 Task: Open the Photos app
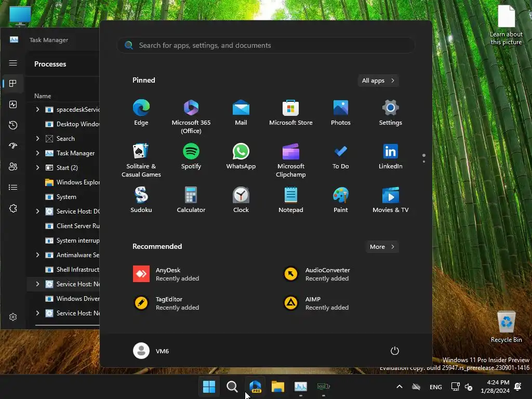click(x=341, y=113)
